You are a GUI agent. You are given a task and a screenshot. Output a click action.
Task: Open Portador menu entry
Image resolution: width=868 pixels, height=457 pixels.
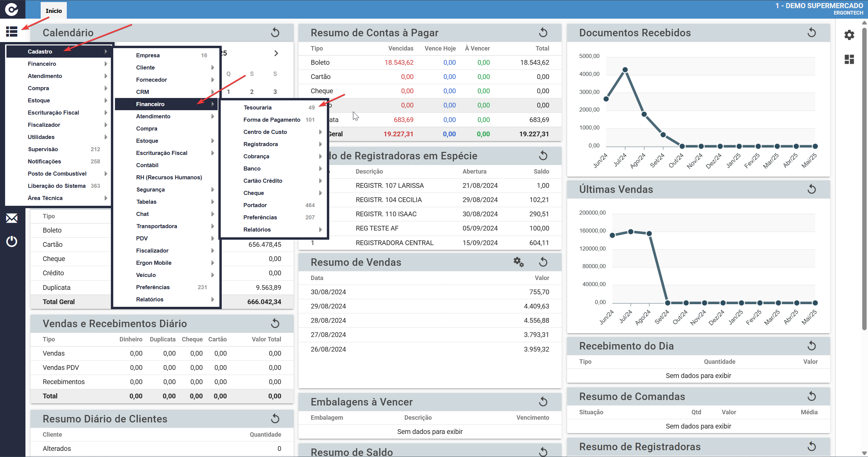pos(274,205)
